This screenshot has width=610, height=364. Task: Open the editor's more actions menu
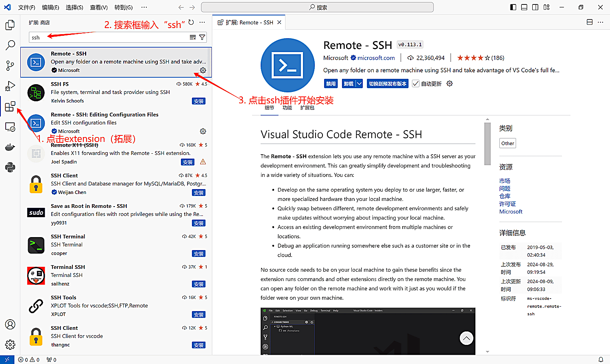[x=601, y=22]
